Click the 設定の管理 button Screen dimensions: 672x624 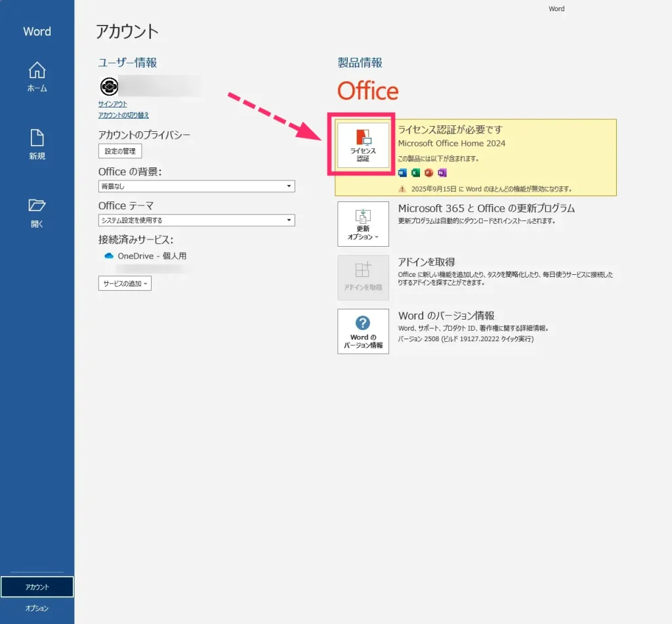tap(120, 151)
